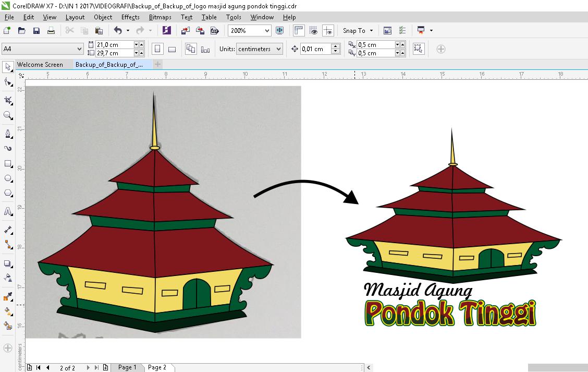Go to the first page
The image size is (588, 372).
coord(38,367)
